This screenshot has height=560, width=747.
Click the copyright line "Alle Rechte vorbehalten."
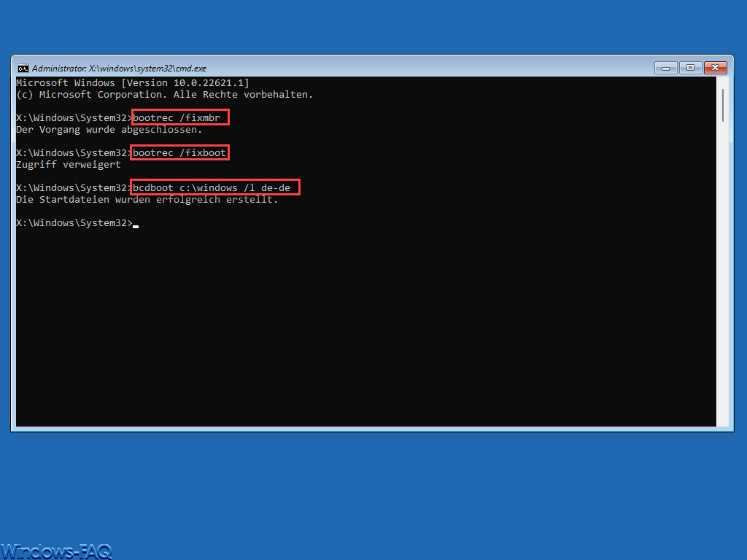tap(243, 94)
